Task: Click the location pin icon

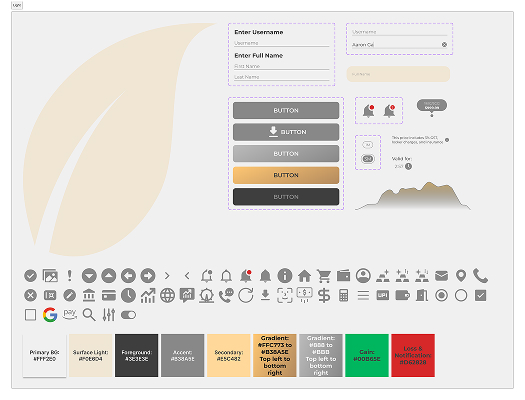Action: tap(461, 276)
